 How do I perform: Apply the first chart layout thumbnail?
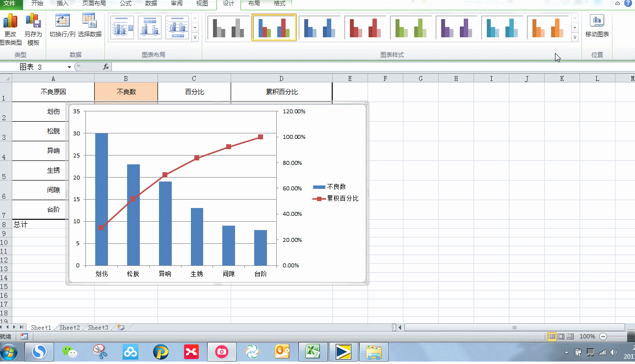point(122,27)
